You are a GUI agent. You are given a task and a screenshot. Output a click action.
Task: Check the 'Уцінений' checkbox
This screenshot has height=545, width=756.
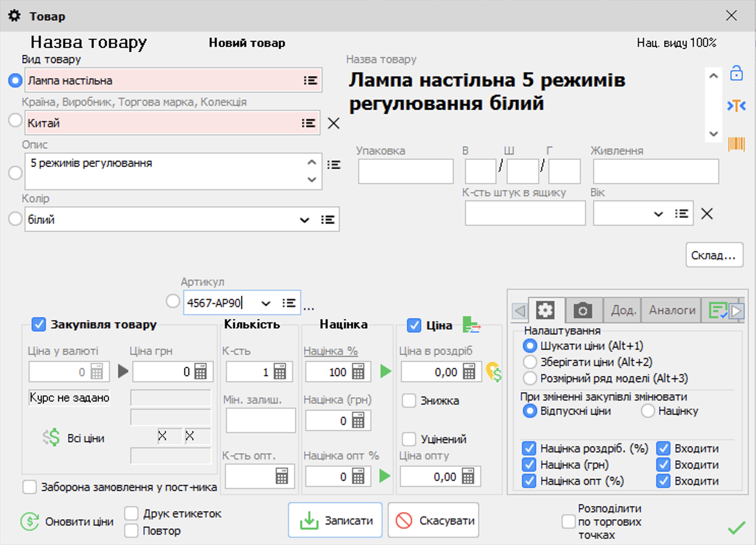(409, 439)
